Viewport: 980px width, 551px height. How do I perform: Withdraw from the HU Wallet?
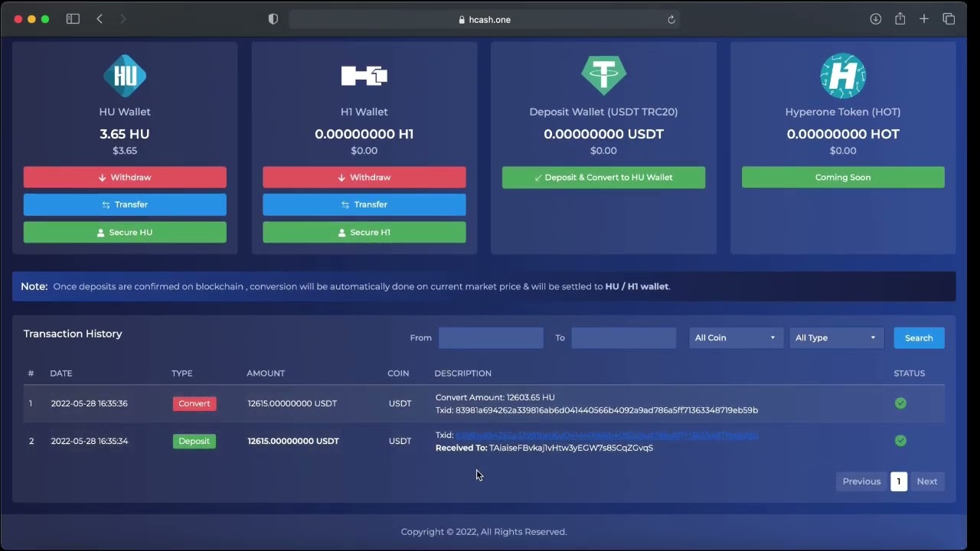125,177
